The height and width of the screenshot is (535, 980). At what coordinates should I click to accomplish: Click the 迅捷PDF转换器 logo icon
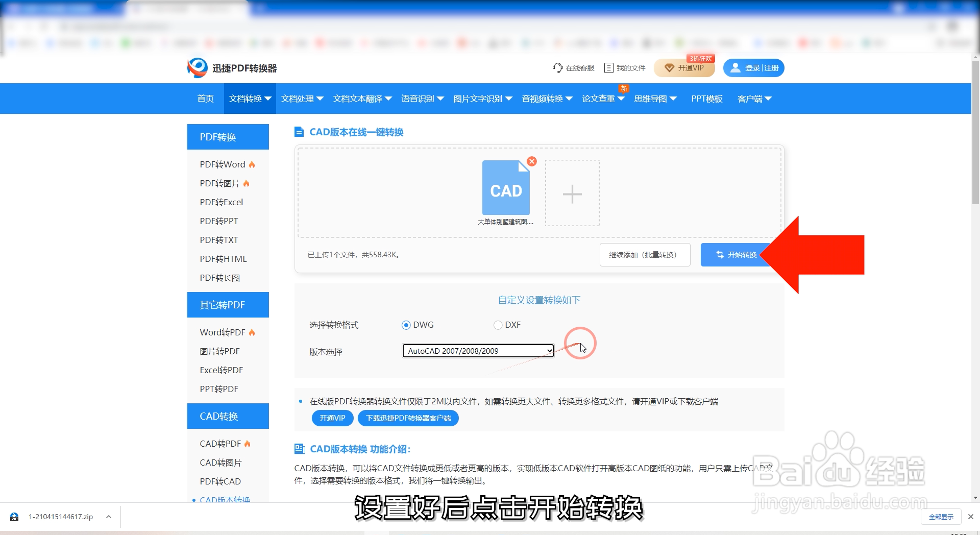(x=198, y=68)
